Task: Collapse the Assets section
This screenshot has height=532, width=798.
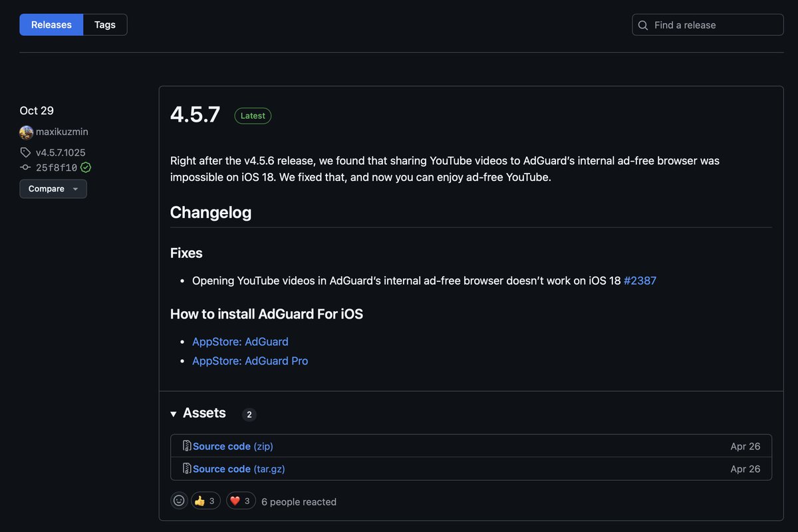Action: tap(198, 413)
